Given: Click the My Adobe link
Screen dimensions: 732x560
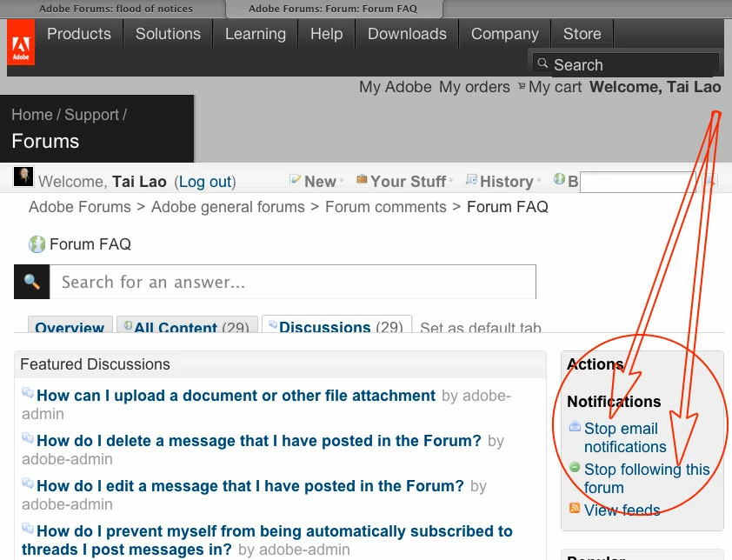Looking at the screenshot, I should tap(396, 87).
